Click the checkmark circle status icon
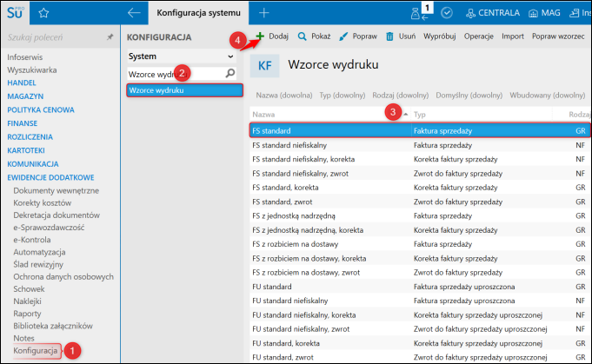The image size is (592, 364). pos(447,13)
